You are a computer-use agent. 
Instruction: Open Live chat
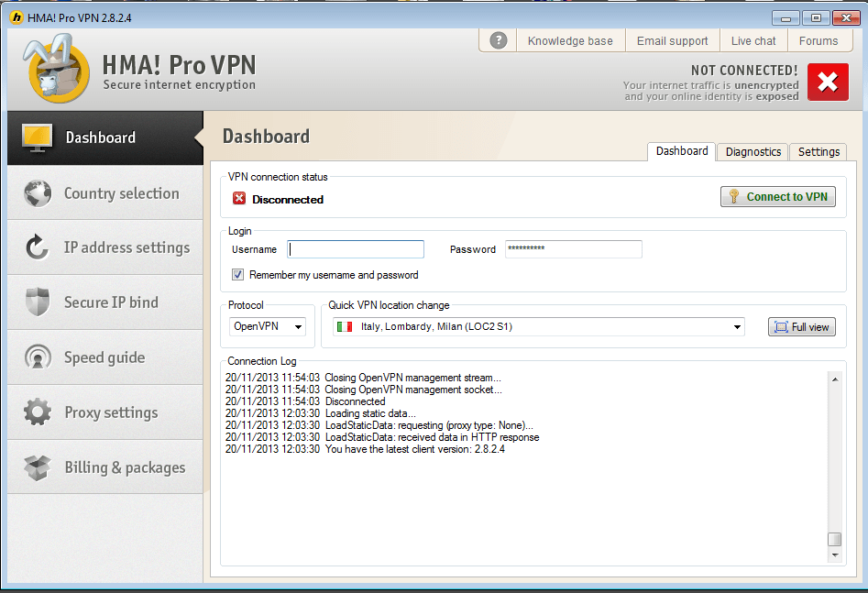click(x=753, y=41)
